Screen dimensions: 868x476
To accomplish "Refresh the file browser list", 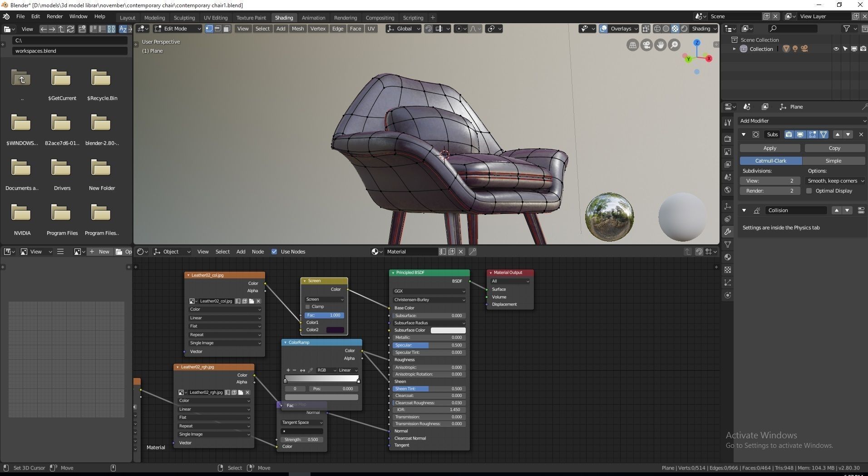I will coord(70,29).
